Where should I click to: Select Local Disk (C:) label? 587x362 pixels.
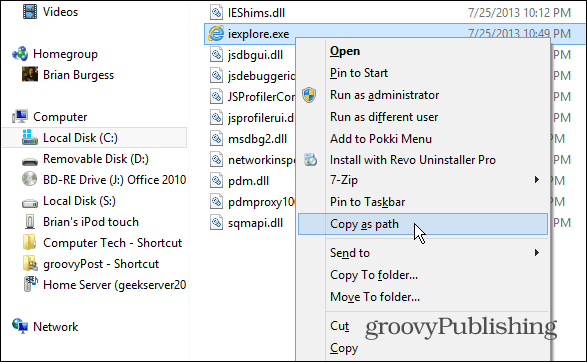pos(80,138)
